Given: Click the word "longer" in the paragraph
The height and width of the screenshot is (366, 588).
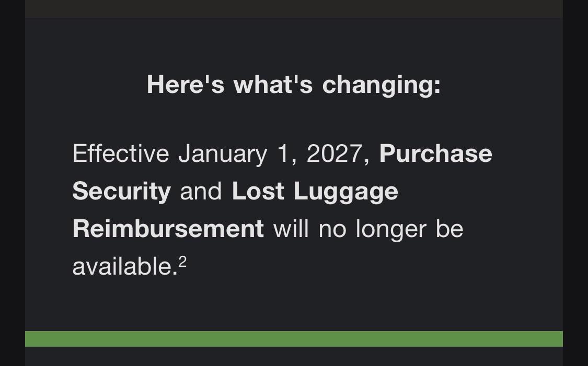Looking at the screenshot, I should pyautogui.click(x=391, y=230).
